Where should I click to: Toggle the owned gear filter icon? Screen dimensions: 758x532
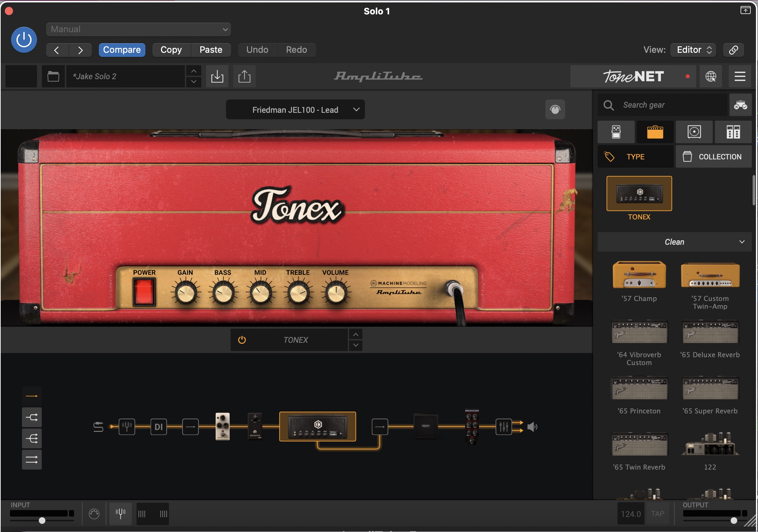tap(741, 105)
